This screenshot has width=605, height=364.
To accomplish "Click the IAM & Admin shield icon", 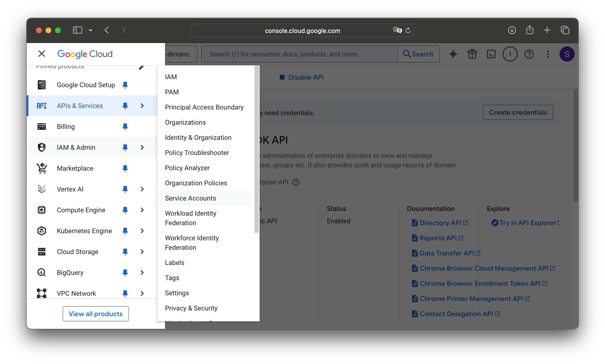I will [x=41, y=147].
